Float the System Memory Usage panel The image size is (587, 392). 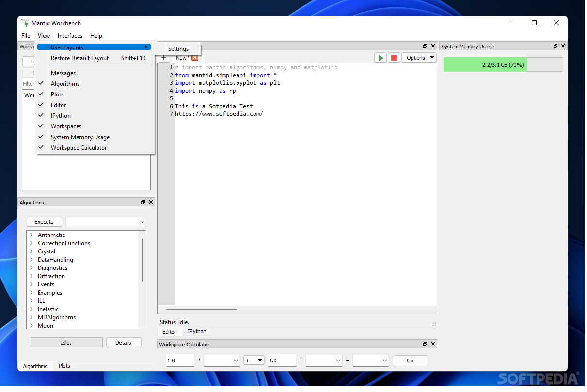555,46
